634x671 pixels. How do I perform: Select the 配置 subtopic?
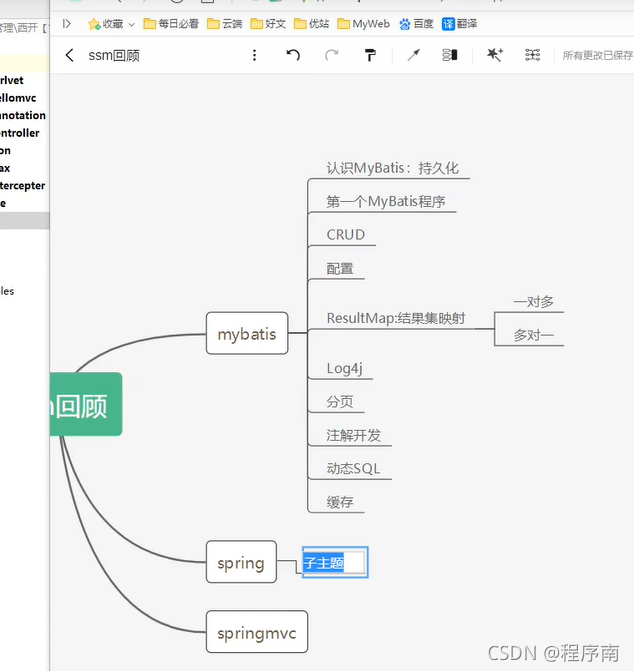(340, 269)
